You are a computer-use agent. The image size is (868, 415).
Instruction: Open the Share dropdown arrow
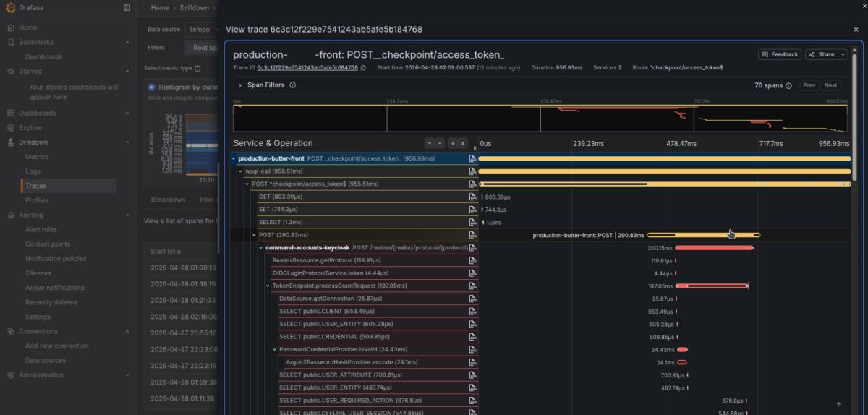(843, 54)
